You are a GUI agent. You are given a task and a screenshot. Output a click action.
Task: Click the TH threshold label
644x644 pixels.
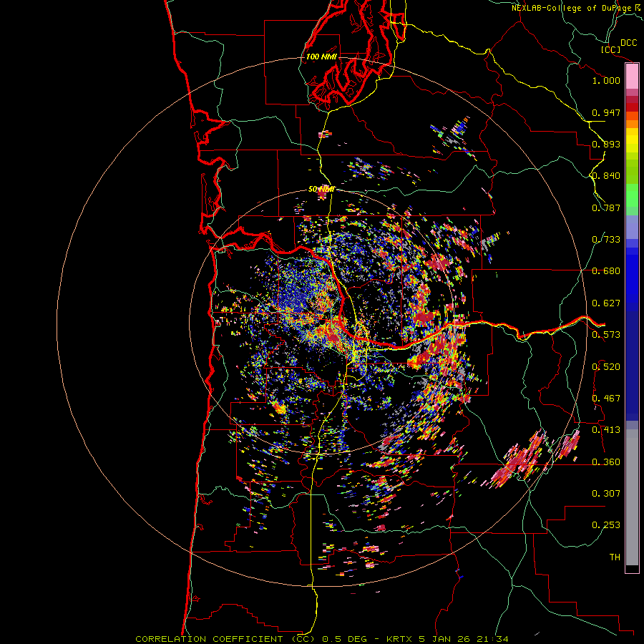pos(615,557)
